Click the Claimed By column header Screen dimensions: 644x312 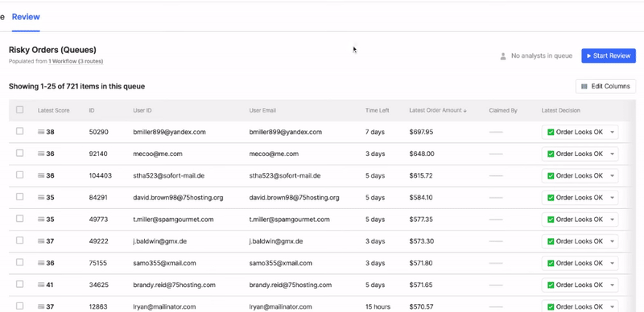click(503, 110)
